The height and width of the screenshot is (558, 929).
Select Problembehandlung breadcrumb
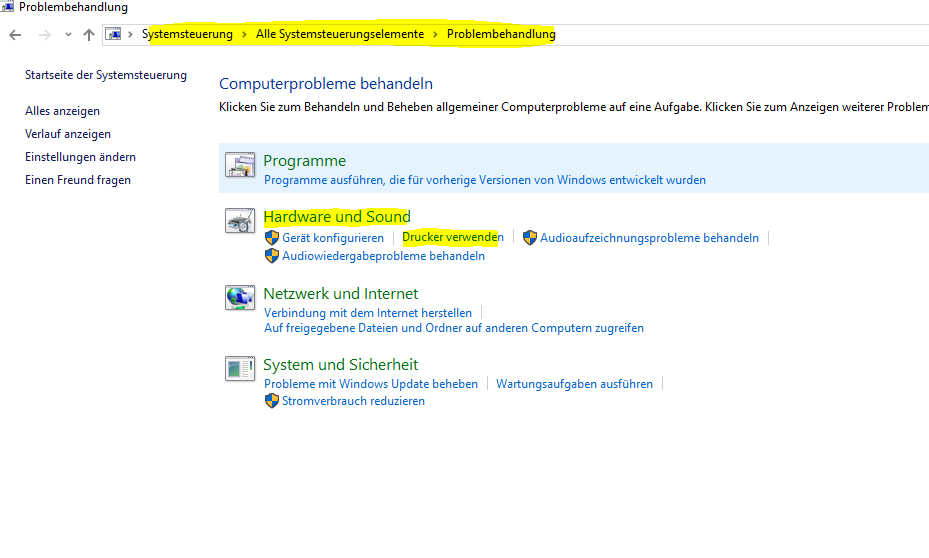pos(501,34)
